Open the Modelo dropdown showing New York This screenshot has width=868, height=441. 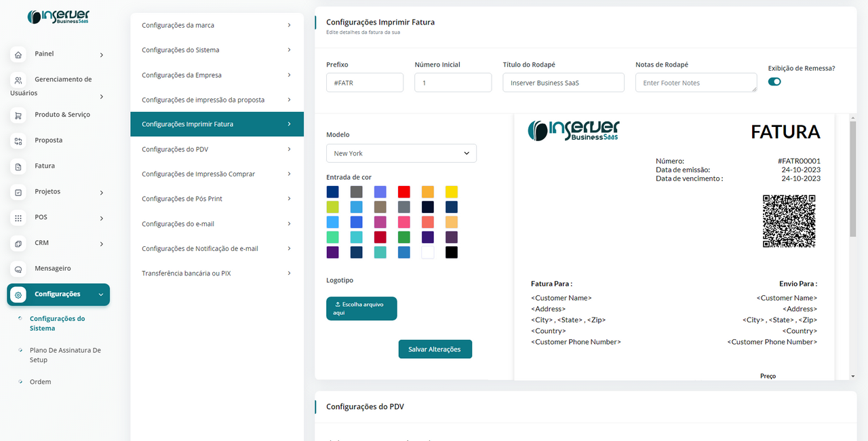pos(401,153)
